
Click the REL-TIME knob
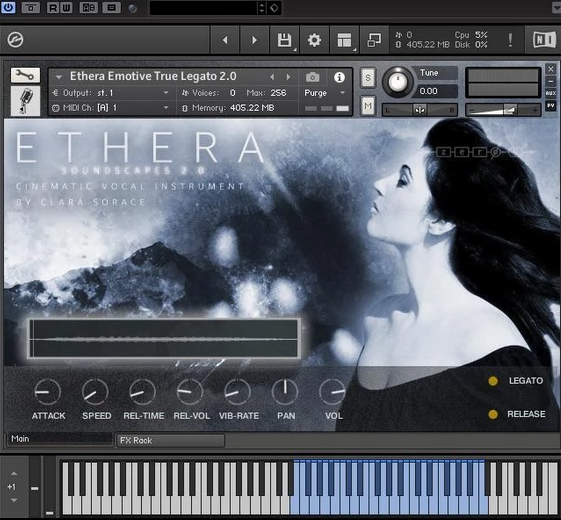pos(142,392)
